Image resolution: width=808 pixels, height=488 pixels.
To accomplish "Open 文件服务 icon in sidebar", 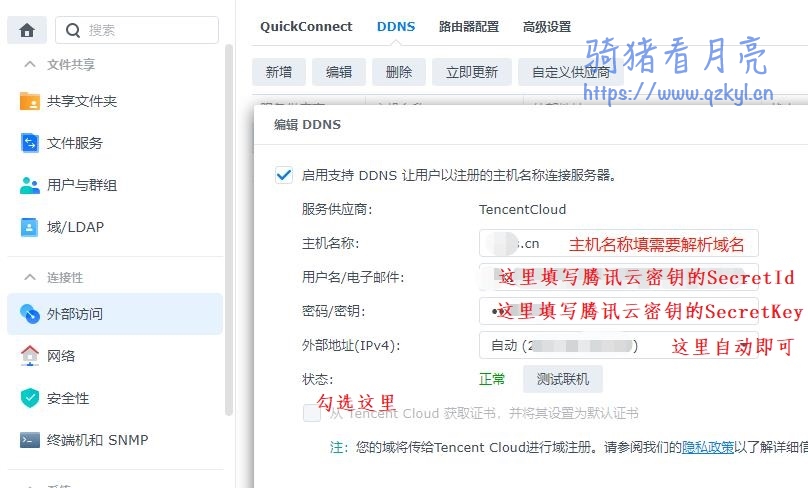I will (29, 143).
